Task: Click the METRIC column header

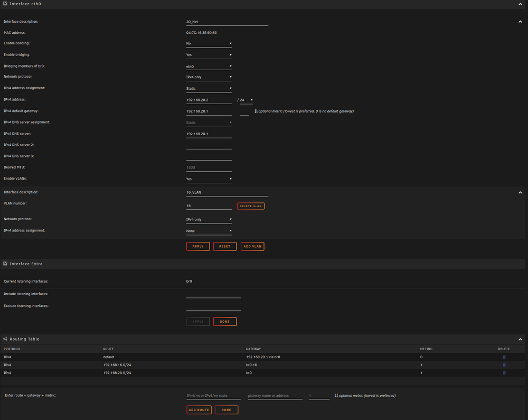Action: pos(426,349)
